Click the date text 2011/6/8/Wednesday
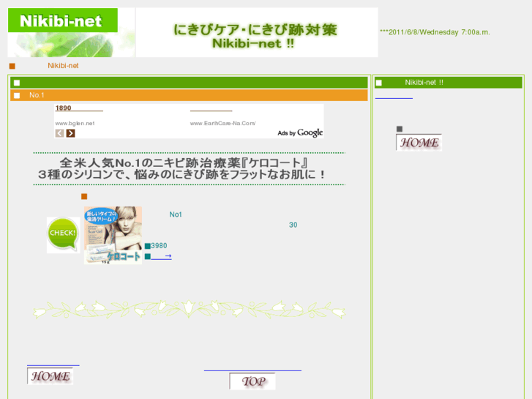The width and height of the screenshot is (532, 399). [435, 32]
